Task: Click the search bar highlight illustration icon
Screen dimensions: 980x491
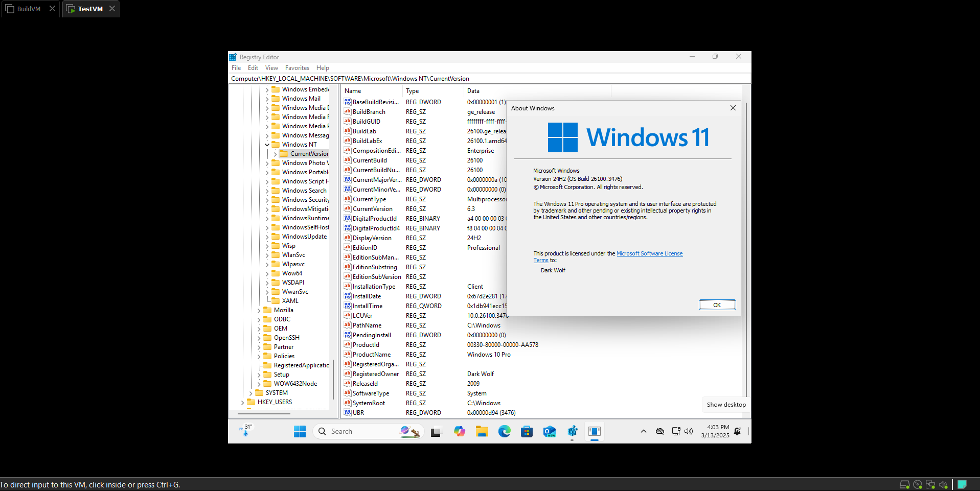Action: click(410, 432)
